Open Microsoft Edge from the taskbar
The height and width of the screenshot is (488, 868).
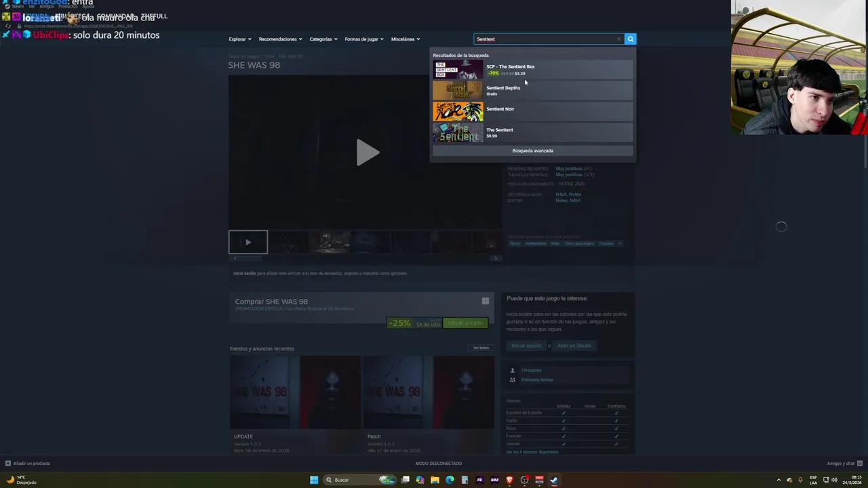point(450,480)
